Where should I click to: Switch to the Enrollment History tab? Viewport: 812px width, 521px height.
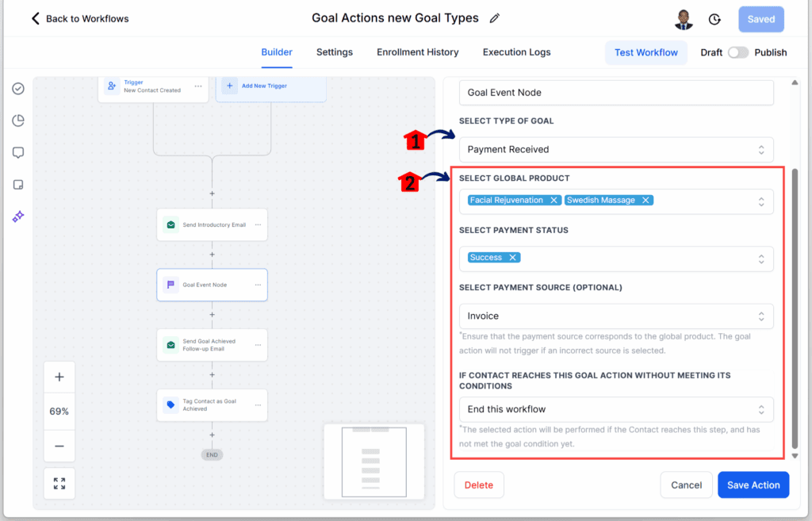tap(417, 52)
